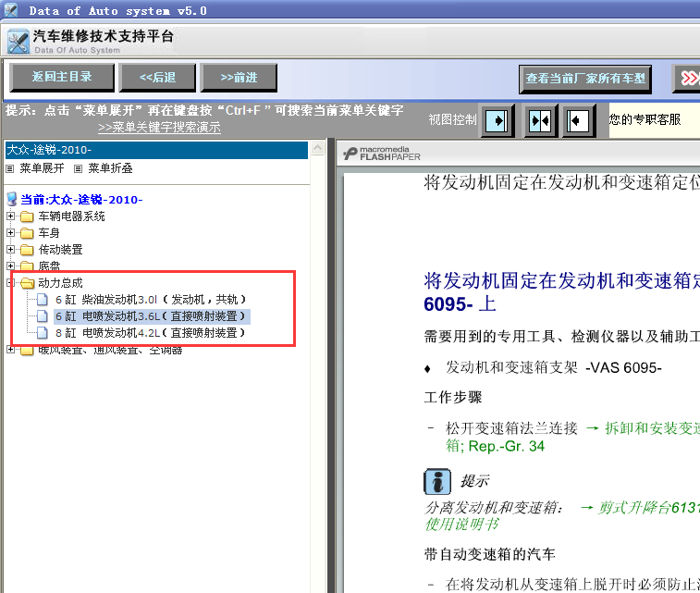Screen dimensions: 700x593
Task: Open the 动力总成 folder
Action: click(60, 283)
